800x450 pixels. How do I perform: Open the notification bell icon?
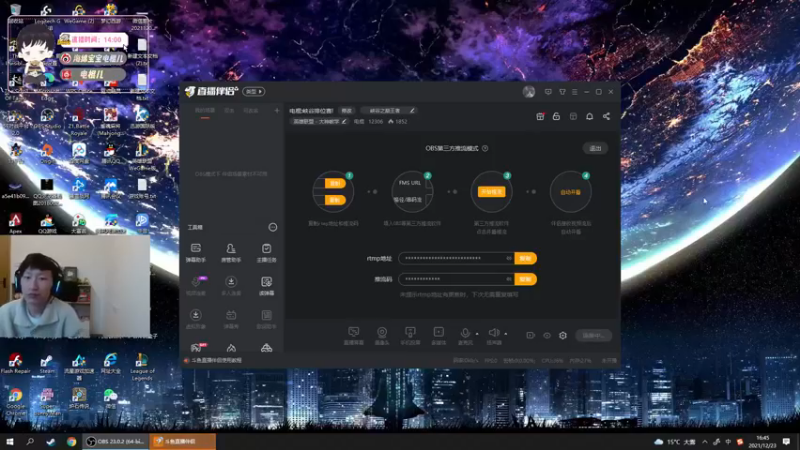(589, 116)
